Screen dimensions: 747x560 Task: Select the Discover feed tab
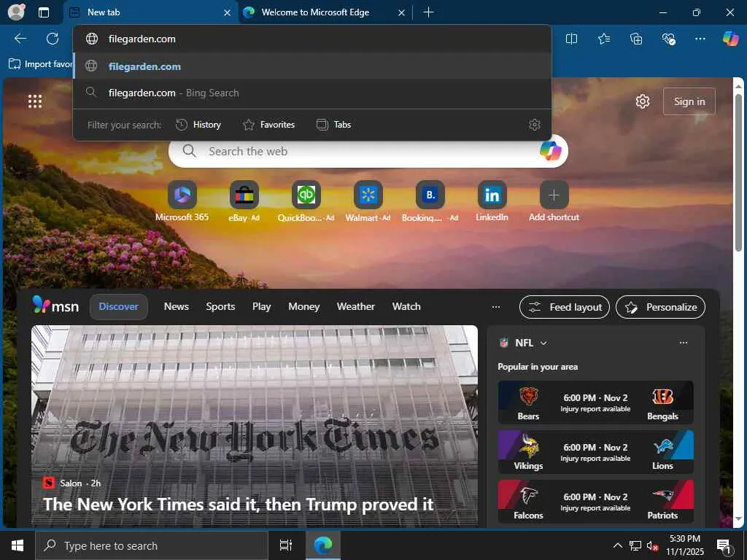tap(119, 307)
